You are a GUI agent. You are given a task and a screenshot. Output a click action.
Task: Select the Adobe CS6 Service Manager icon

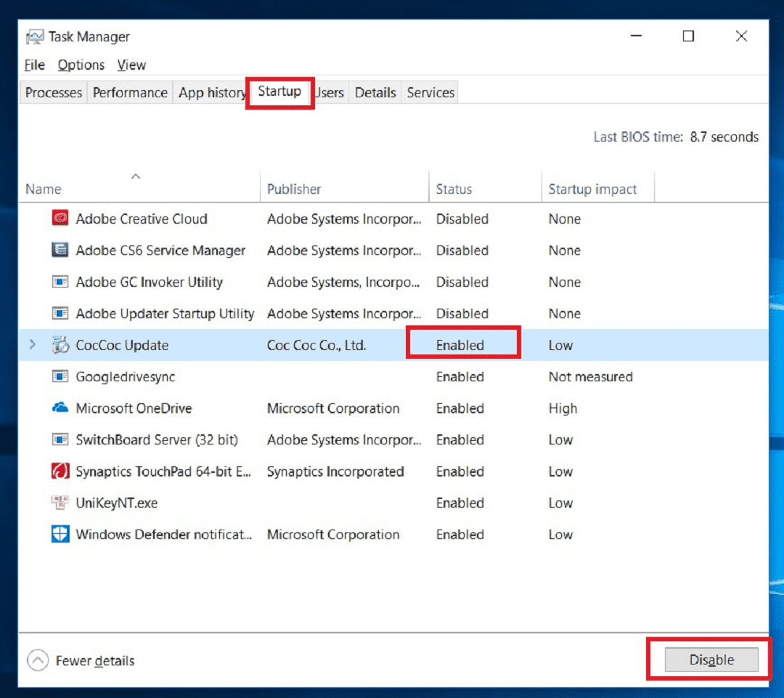click(x=60, y=251)
